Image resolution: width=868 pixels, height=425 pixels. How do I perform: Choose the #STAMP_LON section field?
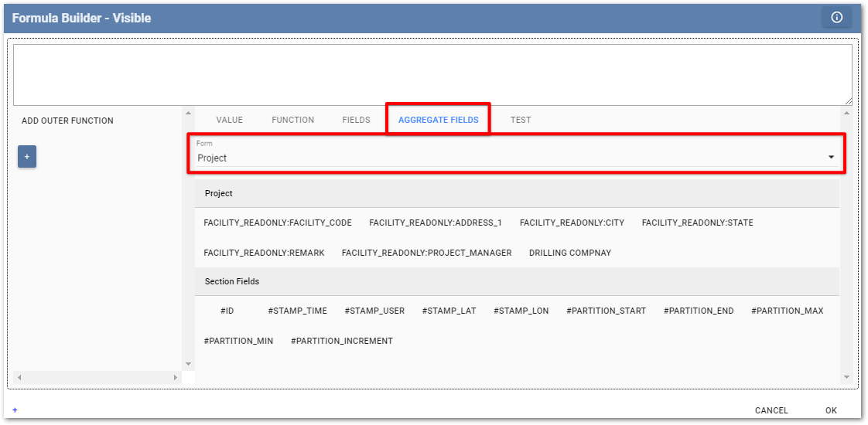click(x=521, y=311)
